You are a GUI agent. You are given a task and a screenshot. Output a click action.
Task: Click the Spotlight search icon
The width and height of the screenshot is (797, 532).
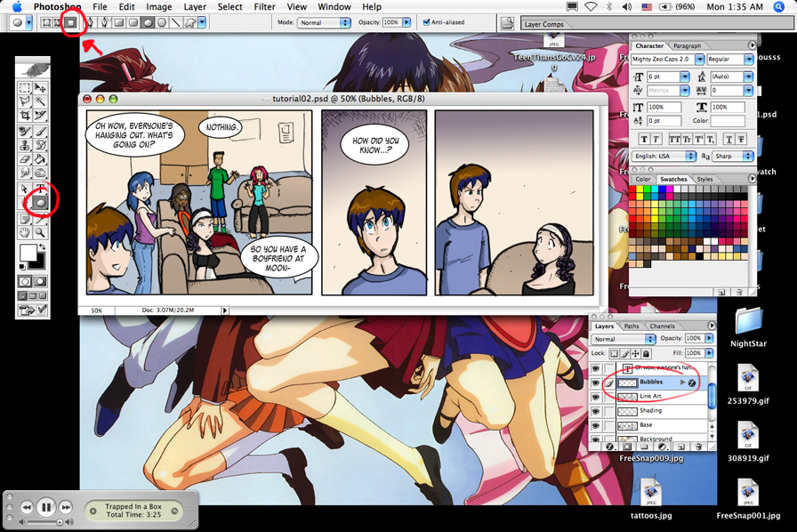tap(778, 6)
